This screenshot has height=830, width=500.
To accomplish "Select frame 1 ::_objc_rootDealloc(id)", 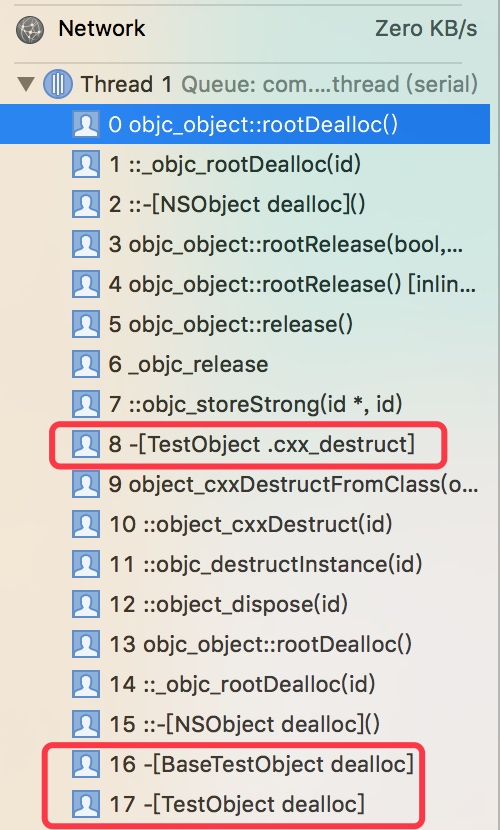I will tap(245, 165).
